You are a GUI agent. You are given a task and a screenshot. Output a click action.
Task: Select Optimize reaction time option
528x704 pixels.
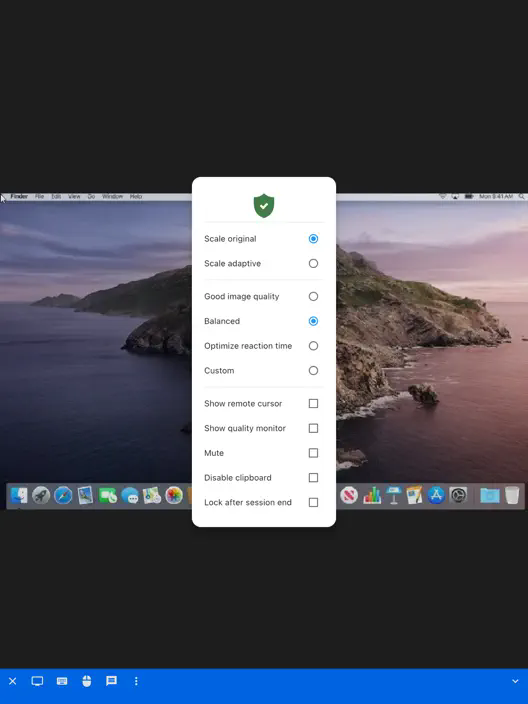(313, 346)
